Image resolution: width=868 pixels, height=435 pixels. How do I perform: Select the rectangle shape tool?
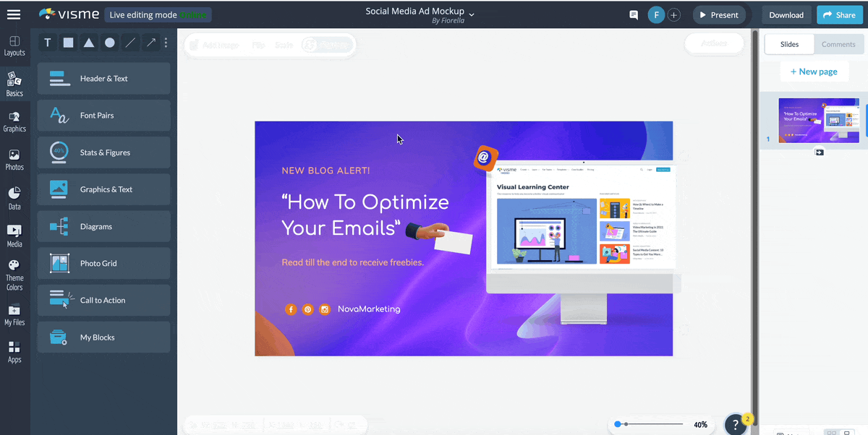pos(67,43)
